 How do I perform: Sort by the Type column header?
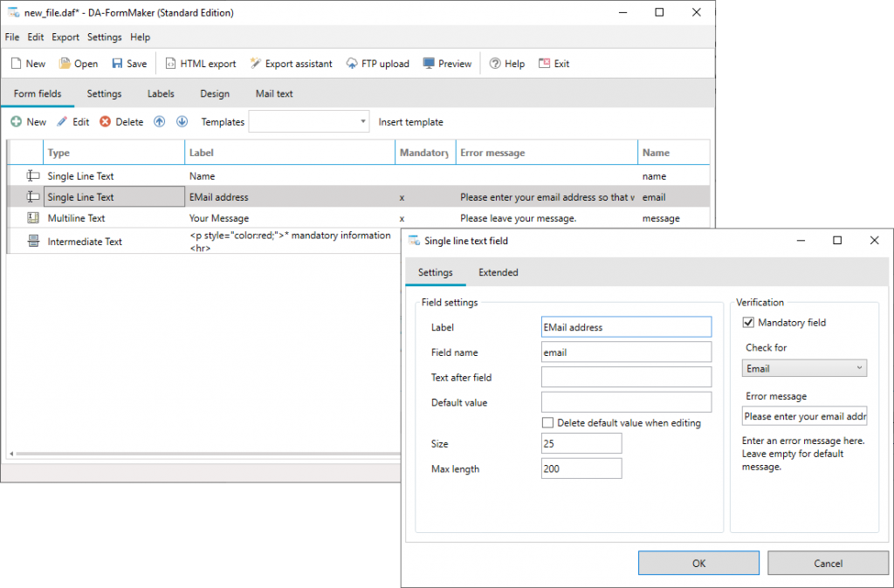point(114,153)
